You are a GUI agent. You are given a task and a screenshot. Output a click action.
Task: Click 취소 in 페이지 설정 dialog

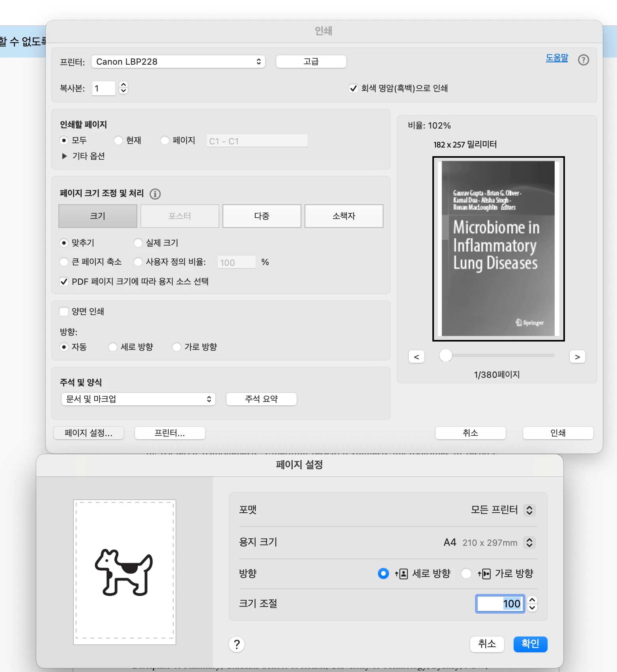point(487,644)
